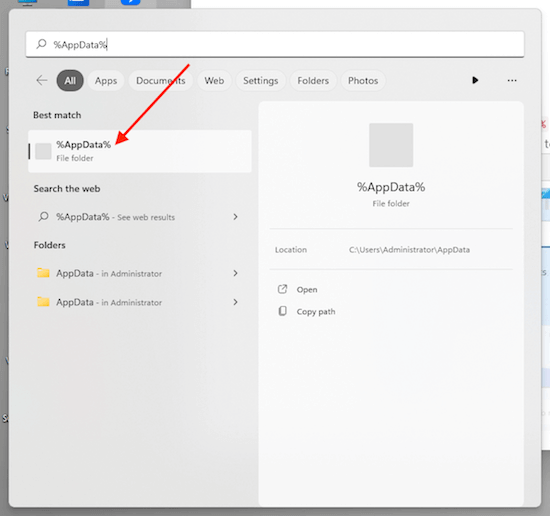Click the web search magnifier icon
Screen dimensions: 550x516
coord(43,216)
